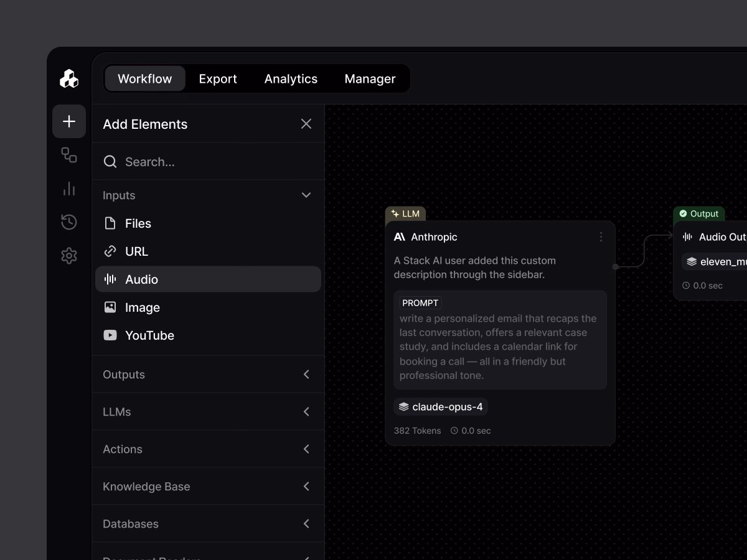Click the link icon beside URL
747x560 pixels.
click(x=110, y=251)
